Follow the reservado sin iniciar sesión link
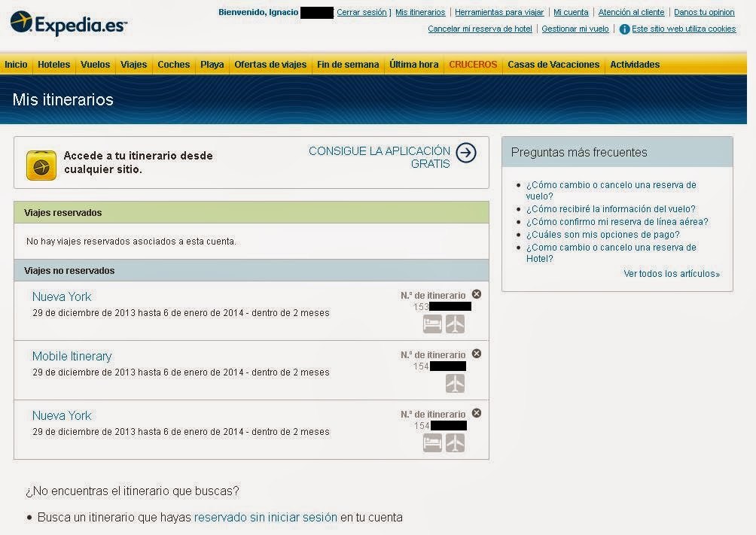Image resolution: width=756 pixels, height=535 pixels. [266, 518]
